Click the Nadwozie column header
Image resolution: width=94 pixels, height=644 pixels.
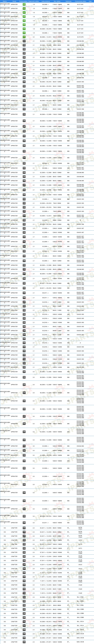pos(68,1)
